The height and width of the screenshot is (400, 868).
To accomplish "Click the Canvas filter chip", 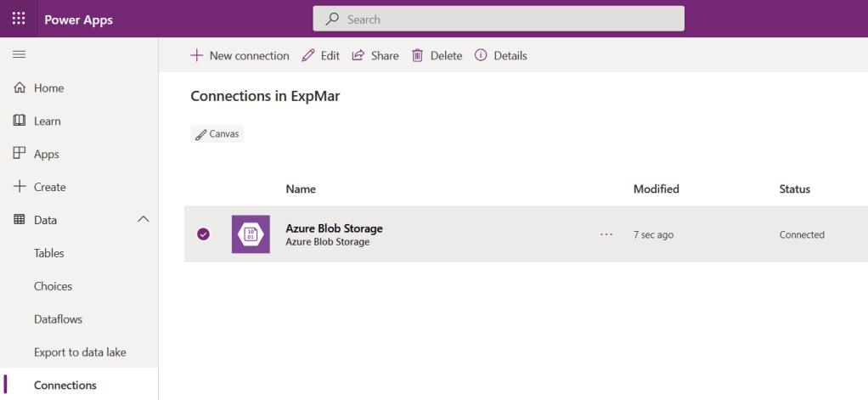I will (217, 134).
